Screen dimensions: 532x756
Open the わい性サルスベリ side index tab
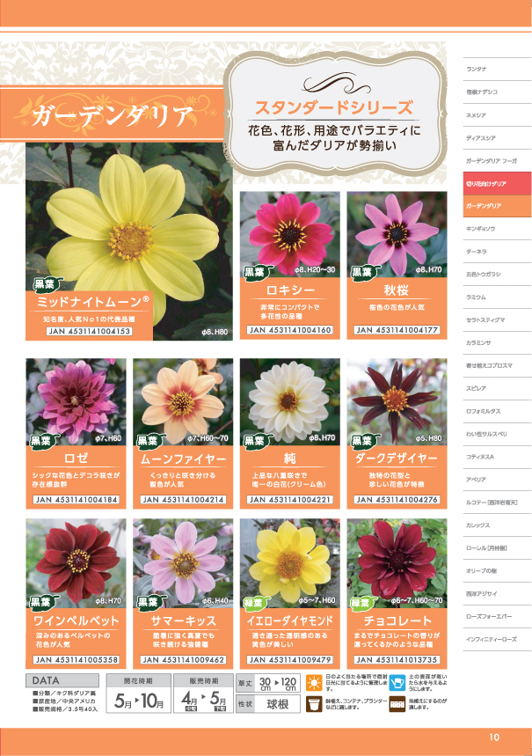[x=497, y=434]
